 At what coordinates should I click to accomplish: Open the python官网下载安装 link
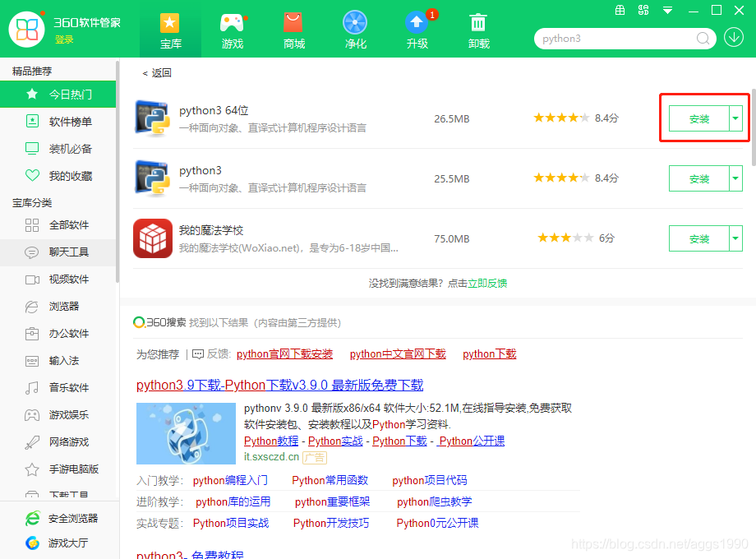click(x=284, y=354)
